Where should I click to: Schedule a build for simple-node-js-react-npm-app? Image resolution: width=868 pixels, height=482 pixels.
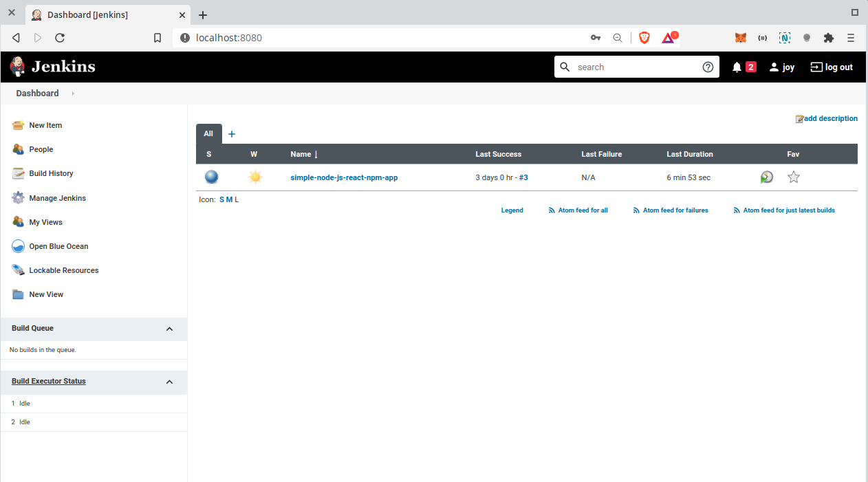(x=766, y=177)
